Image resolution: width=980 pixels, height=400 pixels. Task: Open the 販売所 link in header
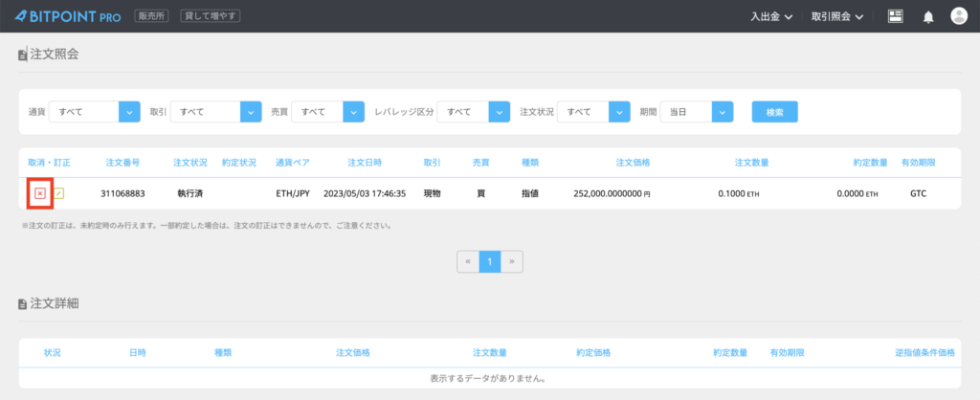click(x=152, y=16)
